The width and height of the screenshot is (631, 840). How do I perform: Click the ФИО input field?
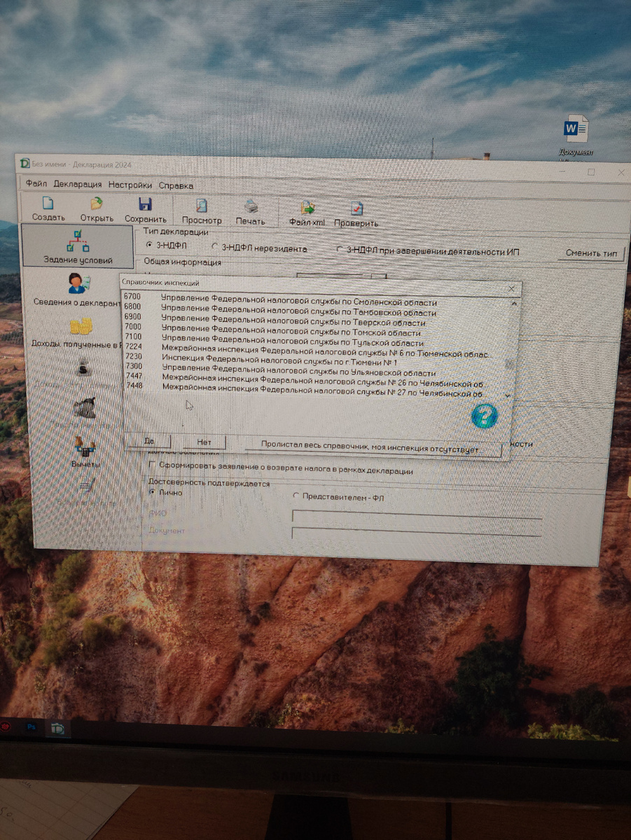coord(417,517)
